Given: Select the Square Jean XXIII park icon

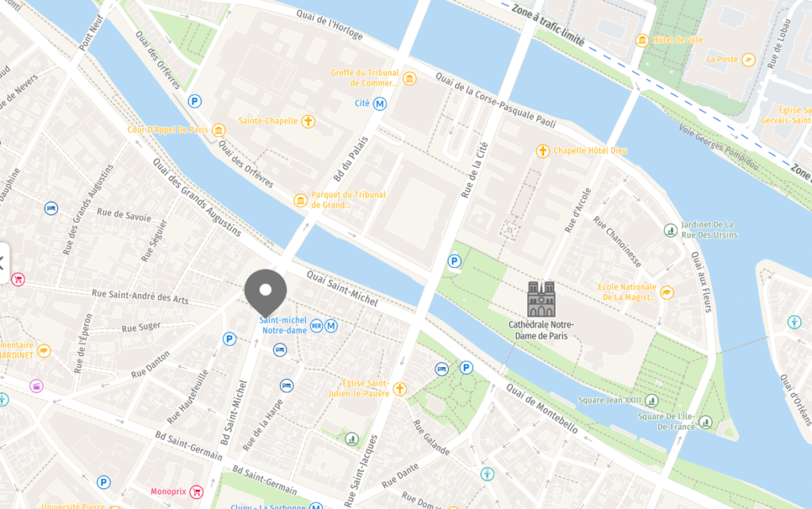Looking at the screenshot, I should click(x=652, y=400).
